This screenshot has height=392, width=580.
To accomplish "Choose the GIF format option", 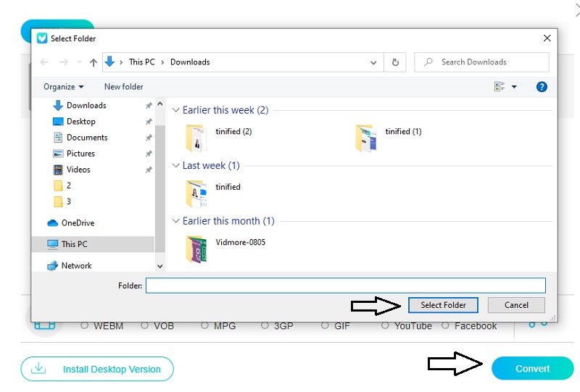I will 326,326.
